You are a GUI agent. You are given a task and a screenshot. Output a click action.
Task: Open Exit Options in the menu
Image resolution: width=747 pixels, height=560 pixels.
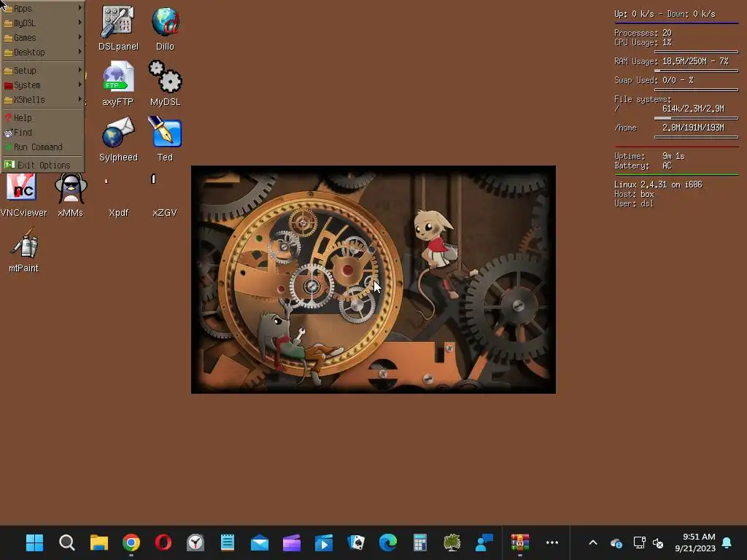click(43, 165)
